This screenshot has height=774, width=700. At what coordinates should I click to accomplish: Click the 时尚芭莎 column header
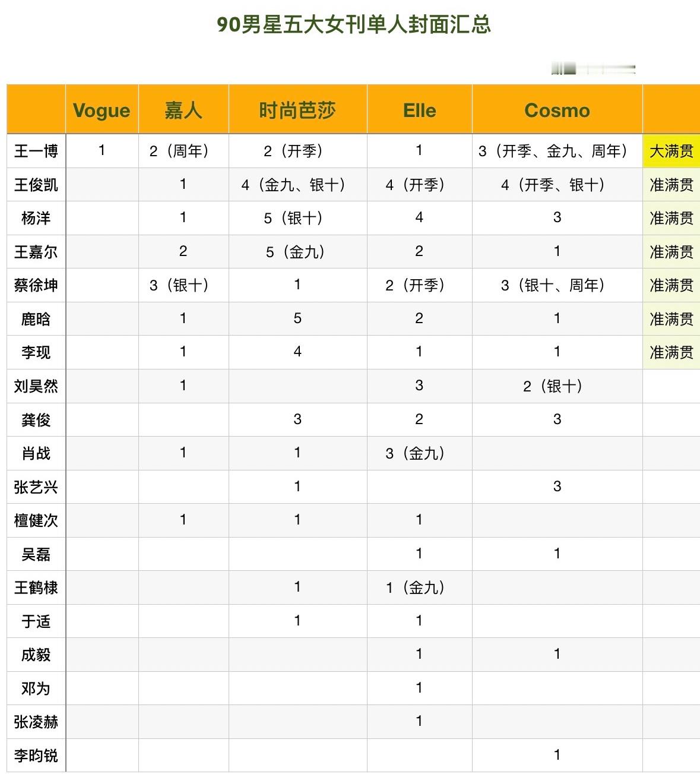click(296, 110)
